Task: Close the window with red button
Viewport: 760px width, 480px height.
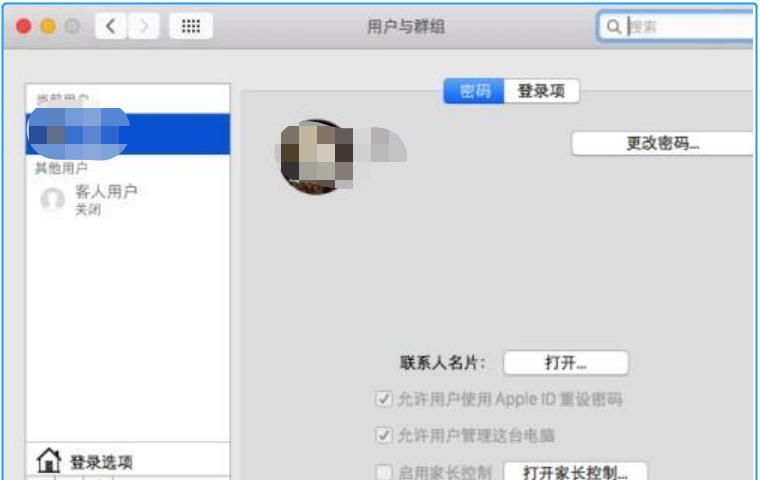Action: pos(24,26)
